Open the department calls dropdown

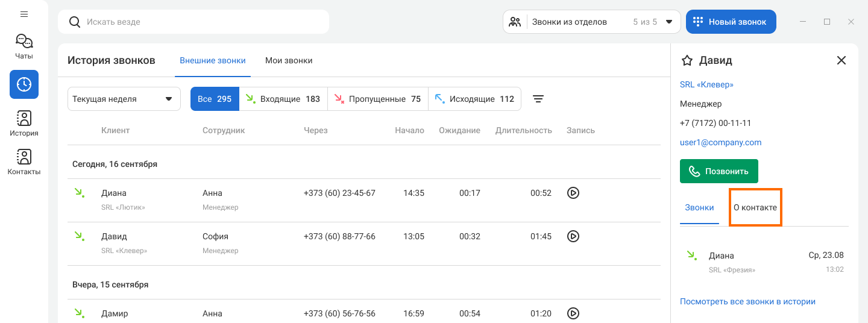point(592,22)
